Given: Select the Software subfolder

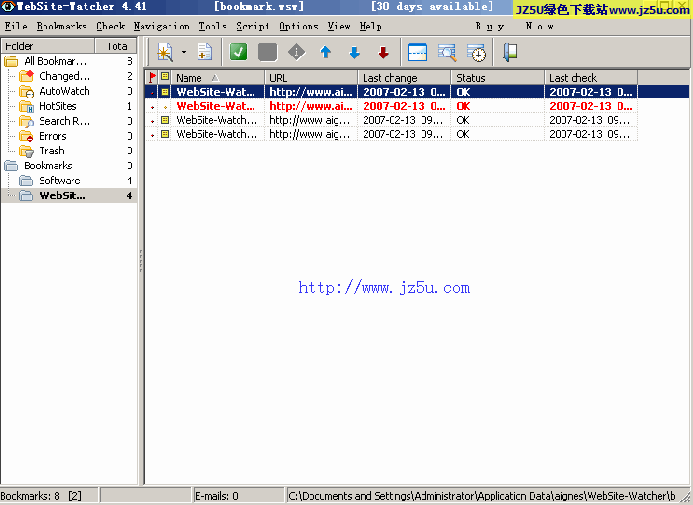Looking at the screenshot, I should [59, 180].
